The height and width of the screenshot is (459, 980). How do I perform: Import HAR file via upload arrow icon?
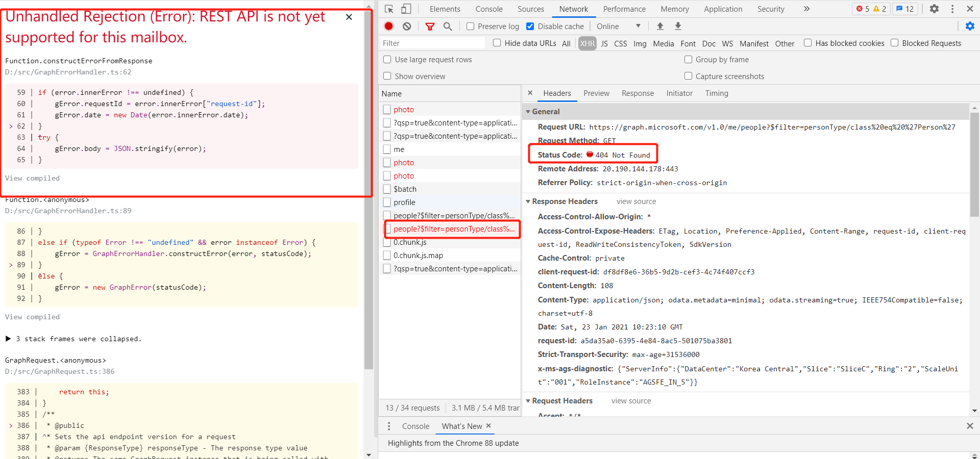[x=660, y=26]
